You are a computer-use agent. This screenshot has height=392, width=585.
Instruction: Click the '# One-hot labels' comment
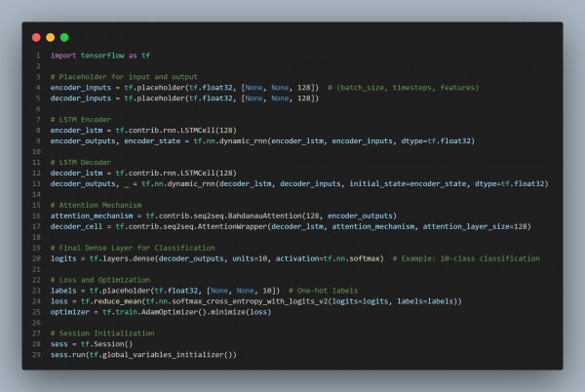(323, 291)
